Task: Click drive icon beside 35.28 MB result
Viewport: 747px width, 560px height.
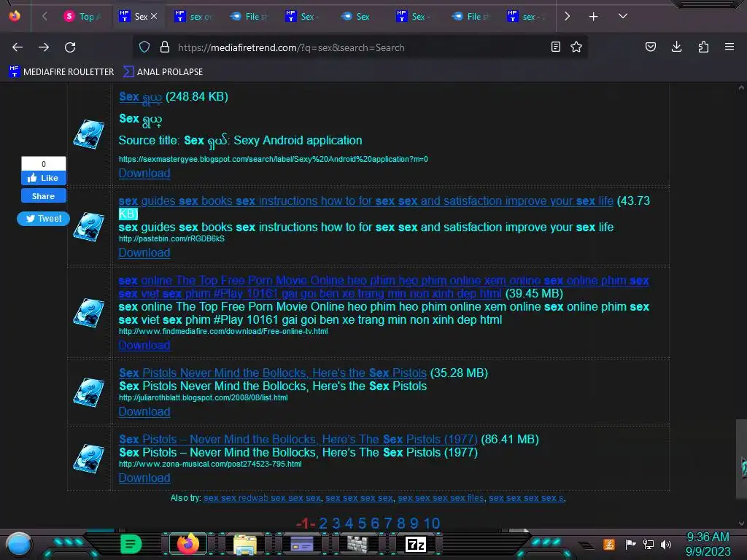Action: [x=88, y=392]
